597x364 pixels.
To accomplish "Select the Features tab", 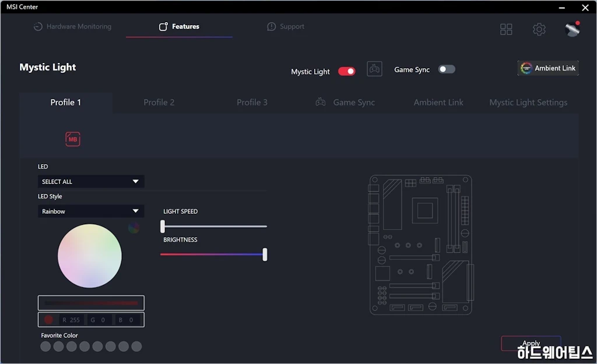I will point(179,27).
